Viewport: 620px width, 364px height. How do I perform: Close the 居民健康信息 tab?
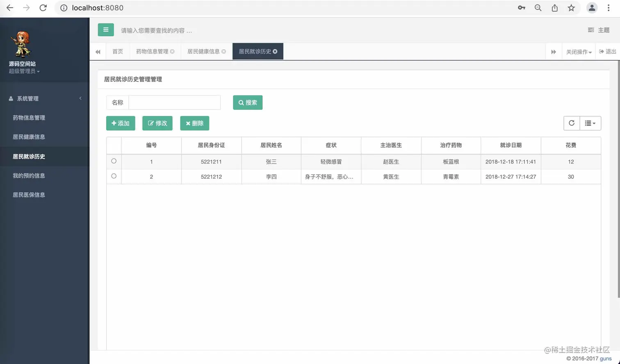224,51
